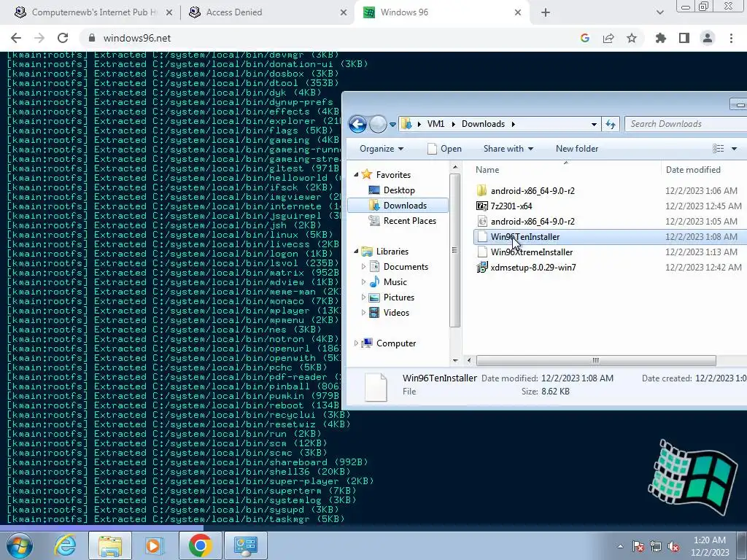Select Computer in navigation pane
The image size is (747, 560).
(x=396, y=343)
